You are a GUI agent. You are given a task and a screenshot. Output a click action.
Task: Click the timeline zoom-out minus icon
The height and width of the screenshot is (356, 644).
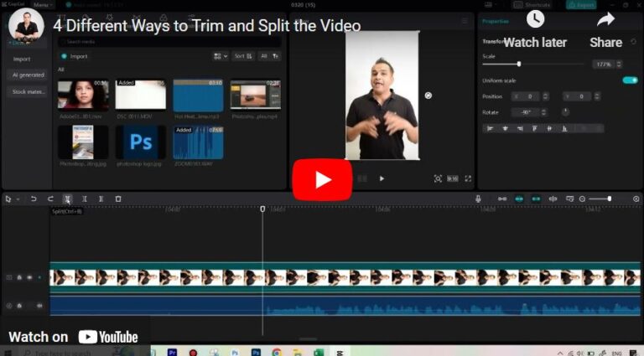[582, 199]
